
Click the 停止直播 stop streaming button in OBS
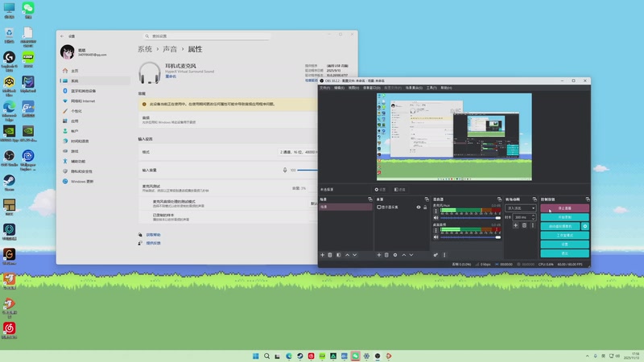click(565, 208)
